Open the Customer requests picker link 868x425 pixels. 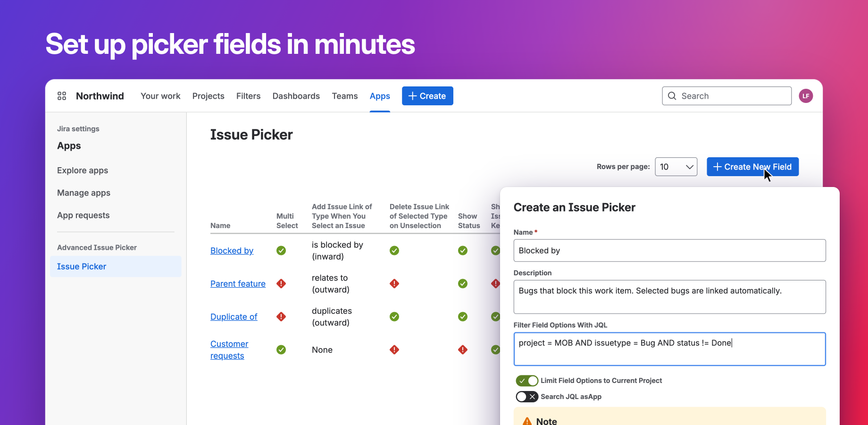[x=229, y=350]
